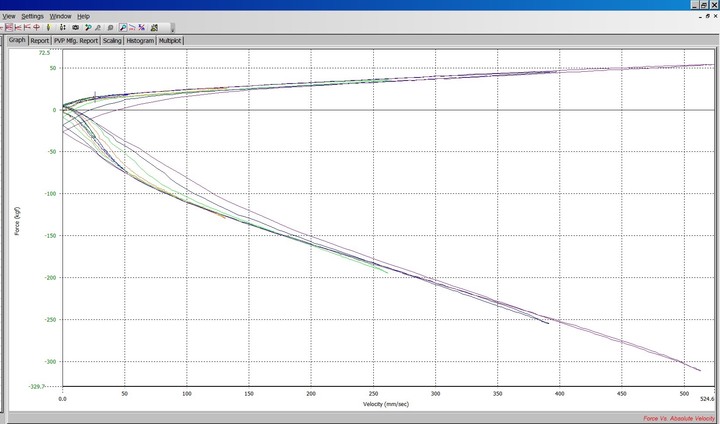Click the -100 force axis tick label
Image resolution: width=720 pixels, height=424 pixels.
point(50,193)
